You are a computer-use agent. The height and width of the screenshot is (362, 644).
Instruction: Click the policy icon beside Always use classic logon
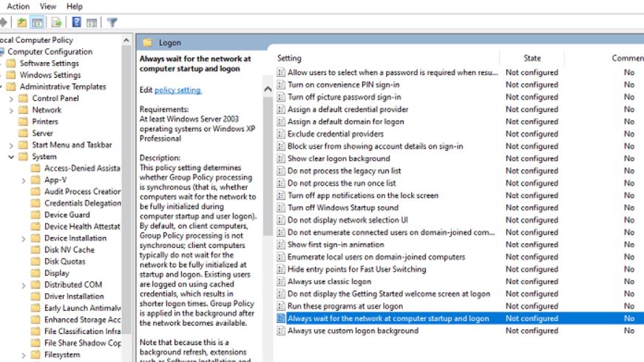(x=281, y=281)
